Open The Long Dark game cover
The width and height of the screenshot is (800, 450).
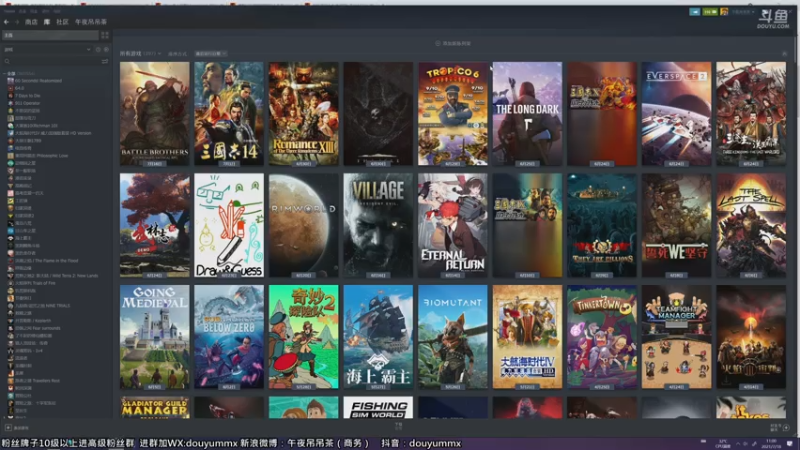click(x=527, y=114)
